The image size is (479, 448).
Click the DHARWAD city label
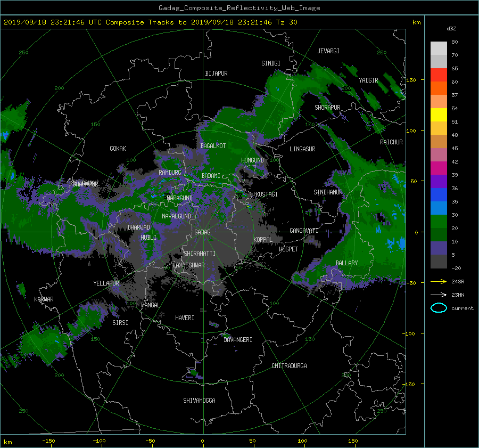(x=138, y=227)
